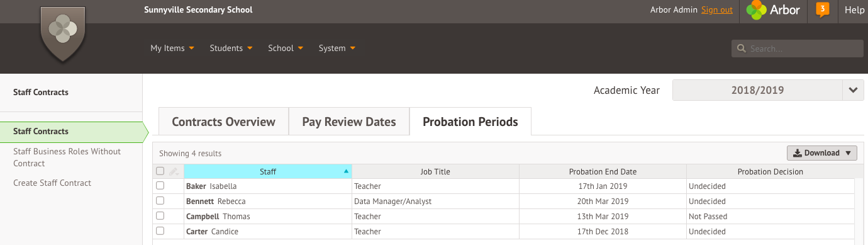Image resolution: width=868 pixels, height=245 pixels.
Task: Open the My Items dropdown menu
Action: pyautogui.click(x=172, y=48)
